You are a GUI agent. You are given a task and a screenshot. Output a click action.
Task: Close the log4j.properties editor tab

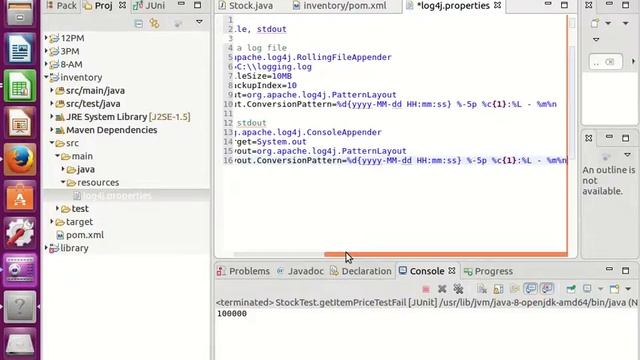(x=497, y=6)
